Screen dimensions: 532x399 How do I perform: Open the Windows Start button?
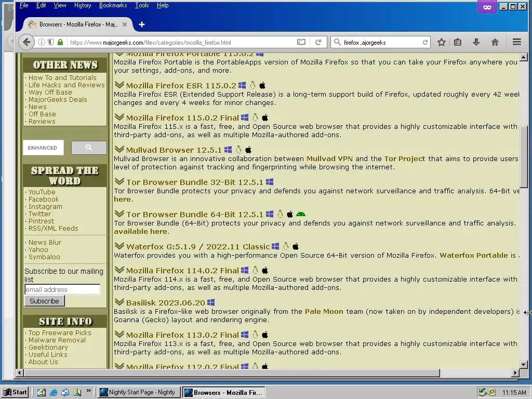(15, 392)
